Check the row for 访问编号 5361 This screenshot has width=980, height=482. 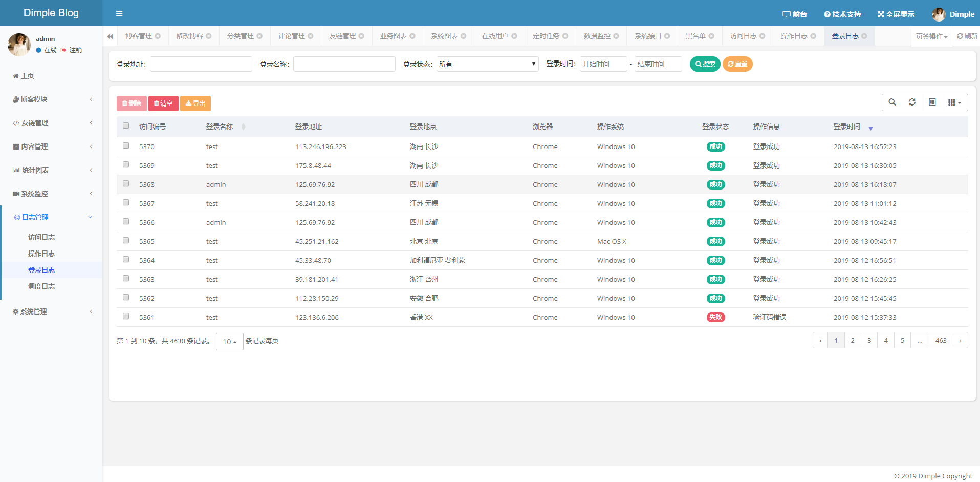pyautogui.click(x=126, y=316)
